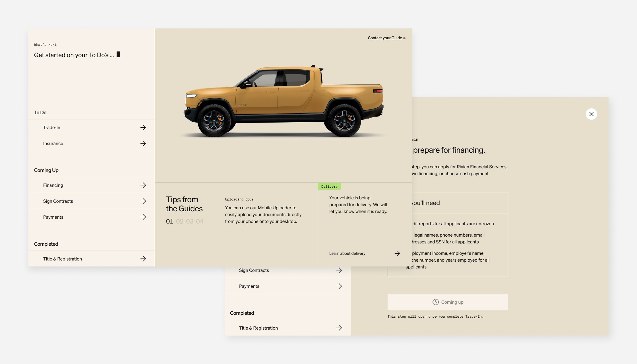
Task: Click the arrow icon beside Insurance
Action: [x=143, y=143]
